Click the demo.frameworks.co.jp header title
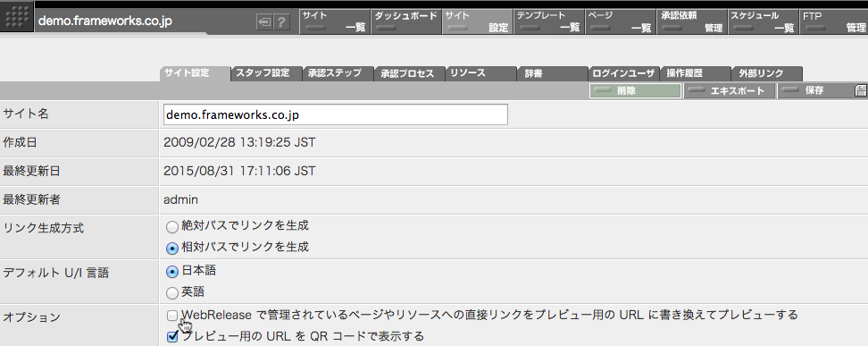The height and width of the screenshot is (346, 868). 105,21
